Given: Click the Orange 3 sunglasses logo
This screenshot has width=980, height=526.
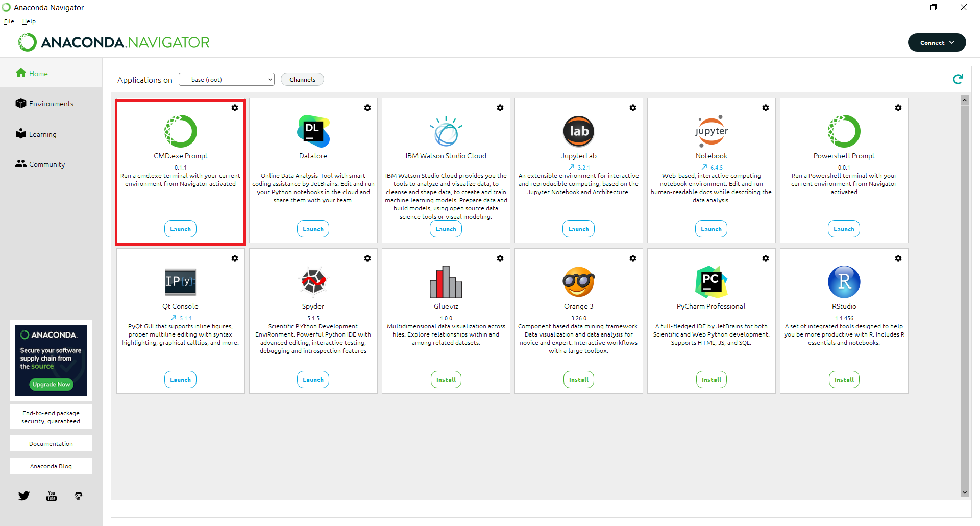Looking at the screenshot, I should [x=579, y=282].
